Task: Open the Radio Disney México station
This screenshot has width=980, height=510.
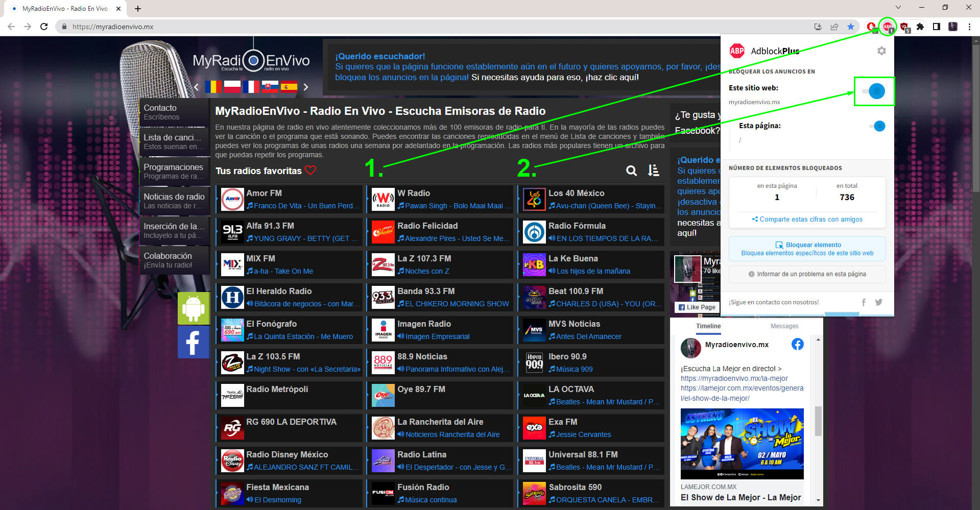Action: click(x=290, y=460)
